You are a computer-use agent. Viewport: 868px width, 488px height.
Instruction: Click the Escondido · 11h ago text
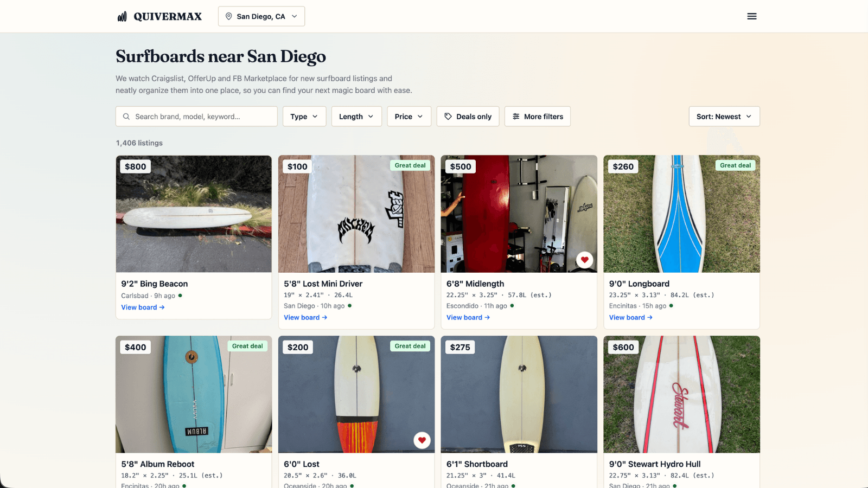(477, 306)
